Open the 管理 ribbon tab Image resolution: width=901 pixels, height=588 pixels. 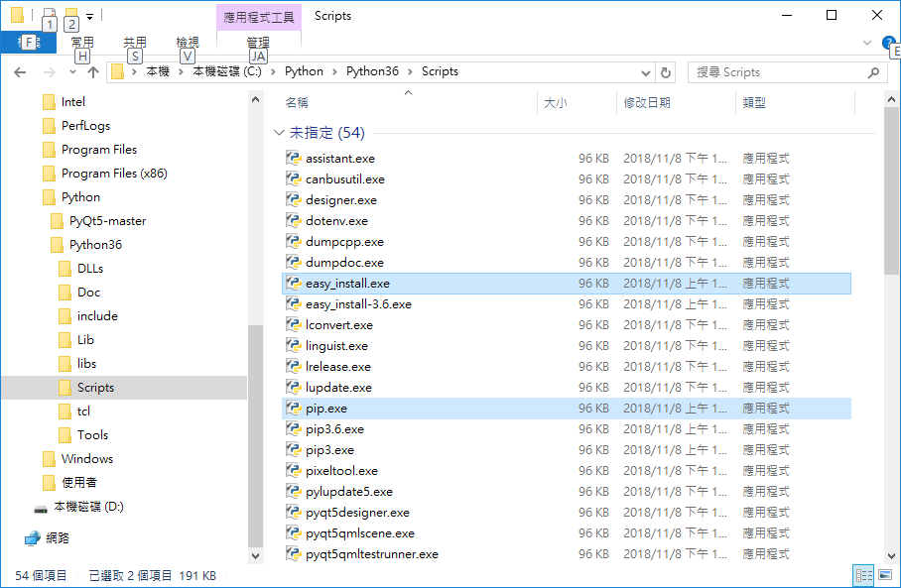click(x=258, y=43)
